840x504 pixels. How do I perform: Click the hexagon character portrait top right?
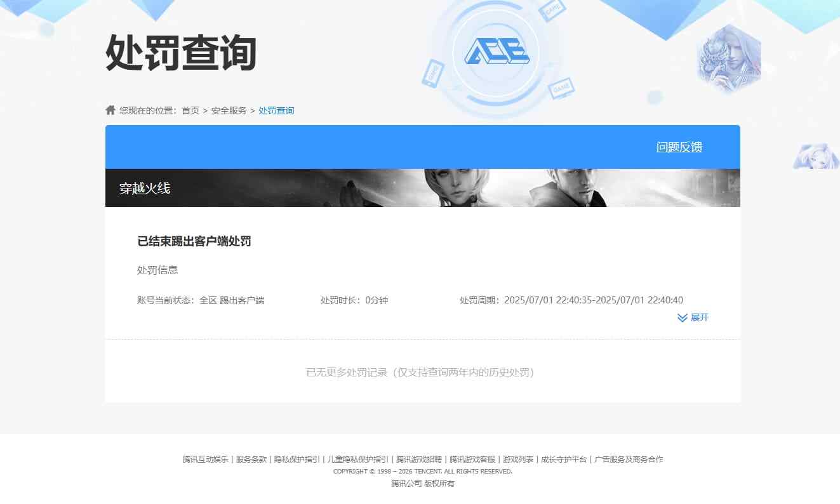click(728, 59)
